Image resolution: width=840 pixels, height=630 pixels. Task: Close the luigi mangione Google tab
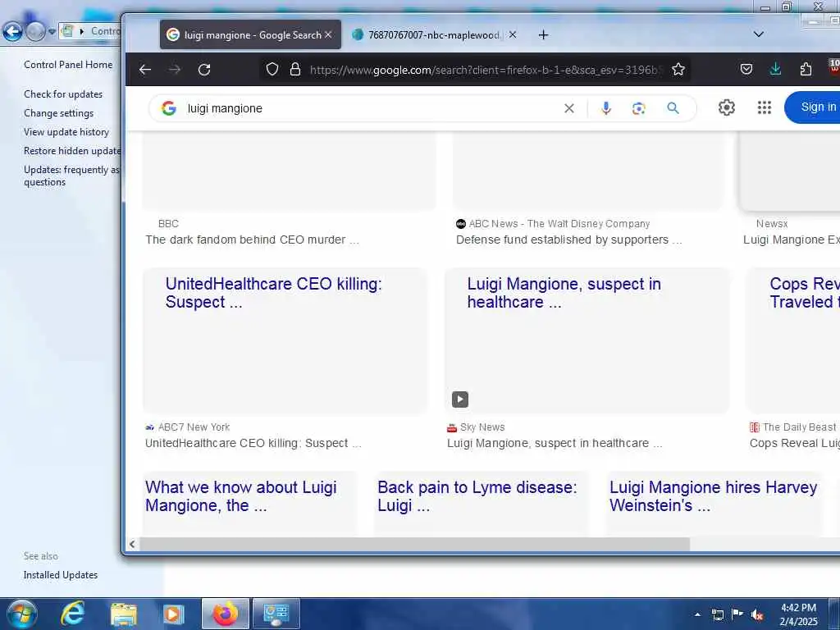coord(328,34)
